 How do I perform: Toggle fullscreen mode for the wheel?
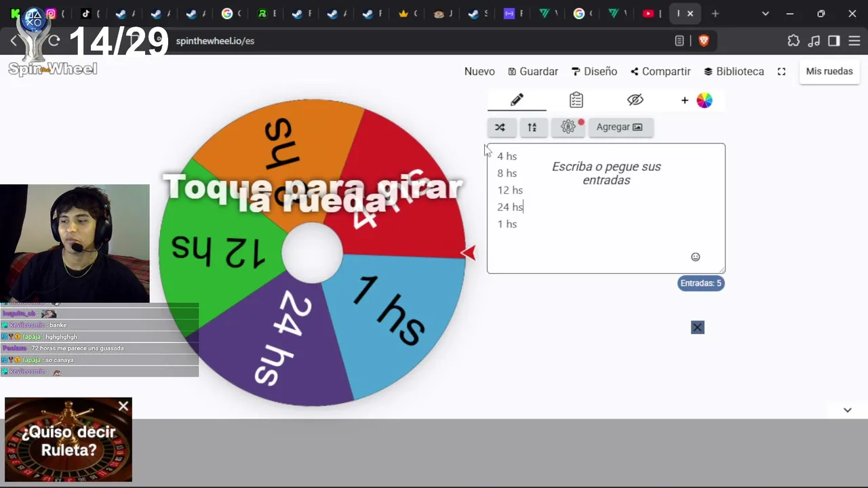pyautogui.click(x=781, y=71)
